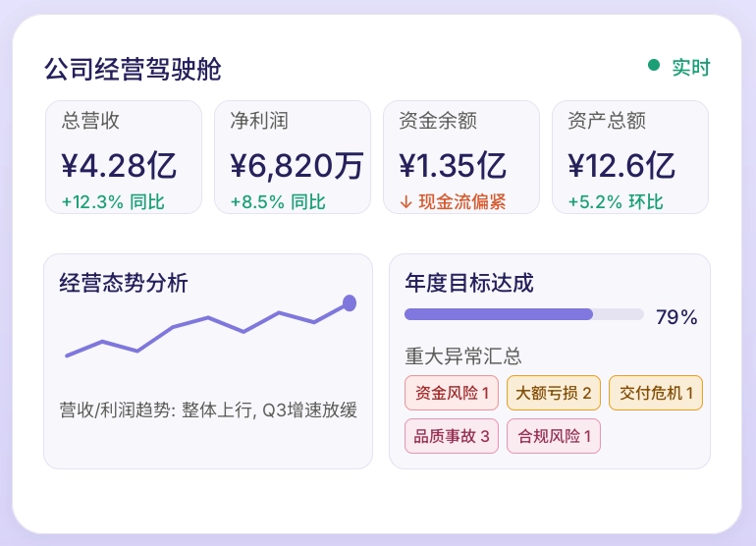Click the green live status dot
This screenshot has height=546, width=756.
point(654,65)
